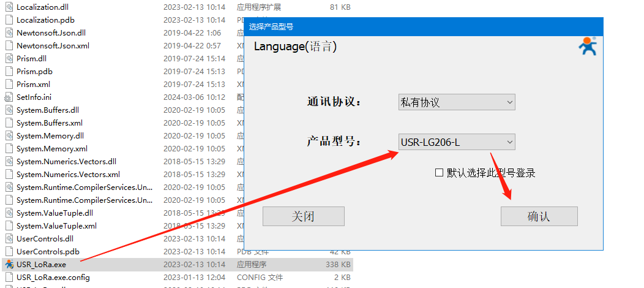Click the 2023-01-13 12:04 date of USR_LoRa.exe.config
Image resolution: width=644 pixels, height=288 pixels.
click(x=194, y=278)
